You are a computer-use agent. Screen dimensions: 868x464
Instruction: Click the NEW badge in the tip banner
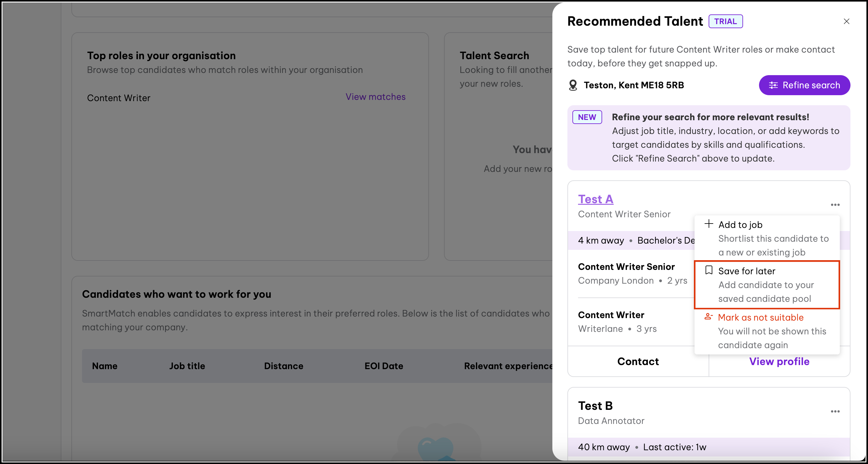click(x=586, y=117)
